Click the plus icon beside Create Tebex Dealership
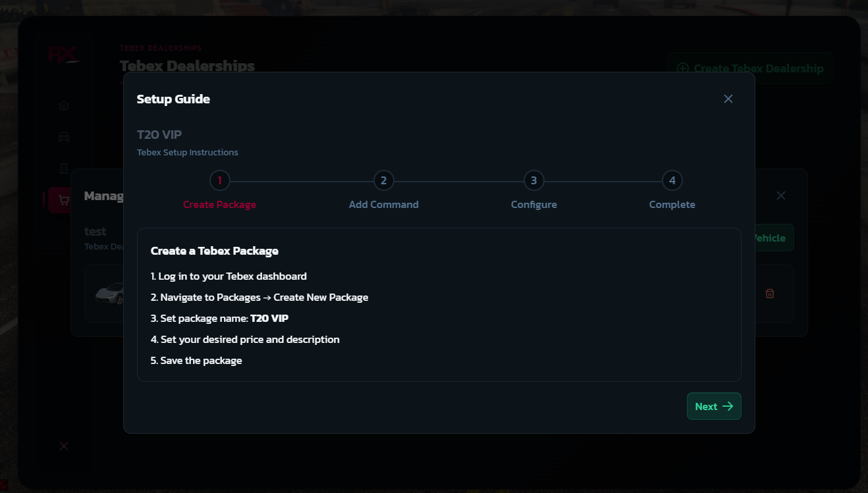This screenshot has height=493, width=868. (x=683, y=68)
